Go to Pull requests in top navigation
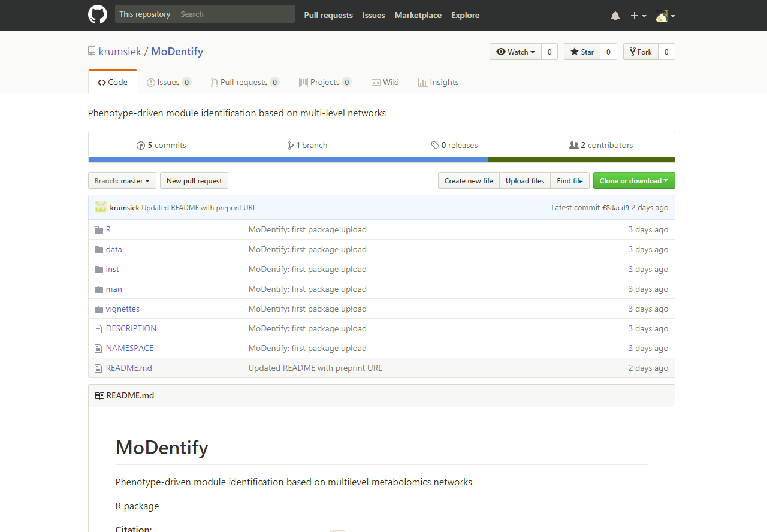Image resolution: width=767 pixels, height=532 pixels. tap(328, 15)
